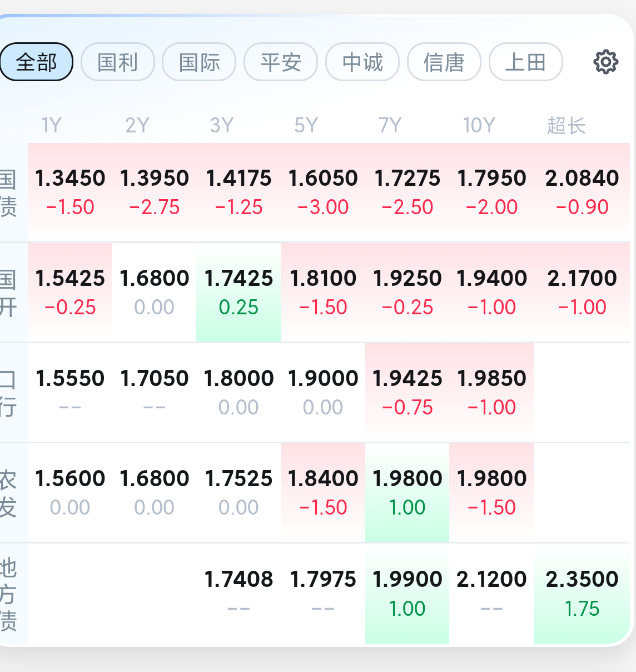Viewport: 636px width, 672px height.
Task: Open the 信唐 tab
Action: pyautogui.click(x=444, y=62)
